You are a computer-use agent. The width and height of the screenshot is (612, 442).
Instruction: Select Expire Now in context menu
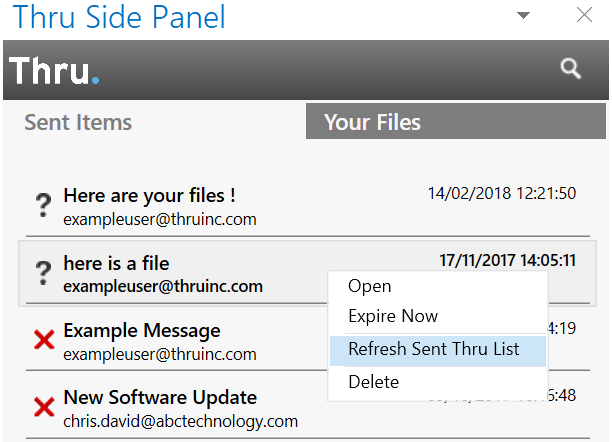393,316
